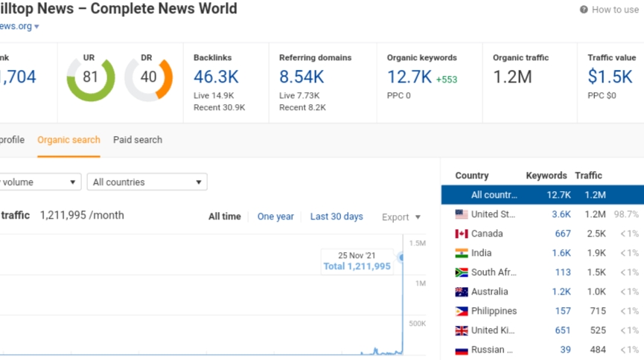This screenshot has height=360, width=644.
Task: Switch to the partially visible profile tab
Action: click(13, 140)
